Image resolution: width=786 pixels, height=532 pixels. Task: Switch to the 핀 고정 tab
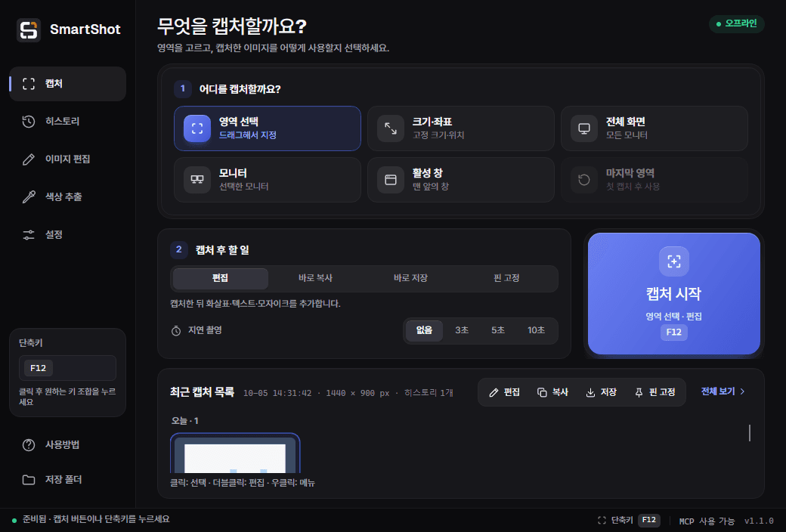506,278
